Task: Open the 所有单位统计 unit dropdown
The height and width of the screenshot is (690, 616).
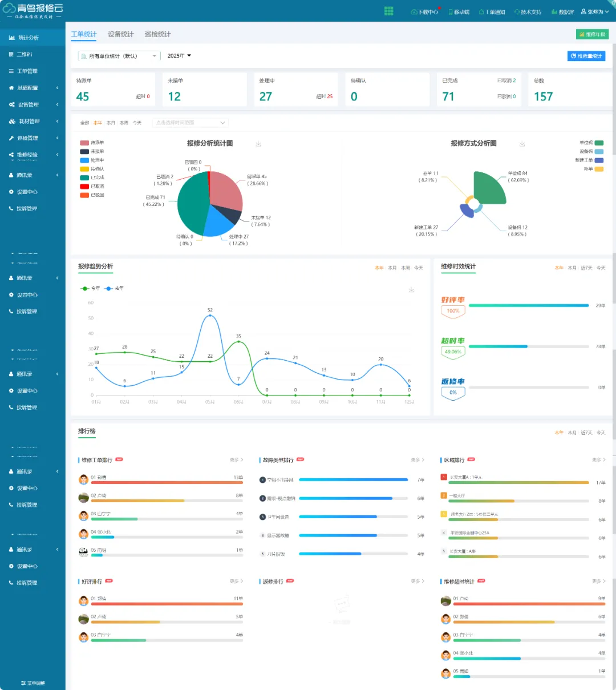Action: pos(118,56)
